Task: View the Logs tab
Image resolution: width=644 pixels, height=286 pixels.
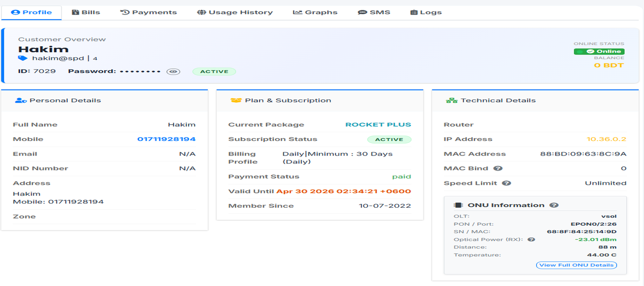Action: tap(426, 12)
